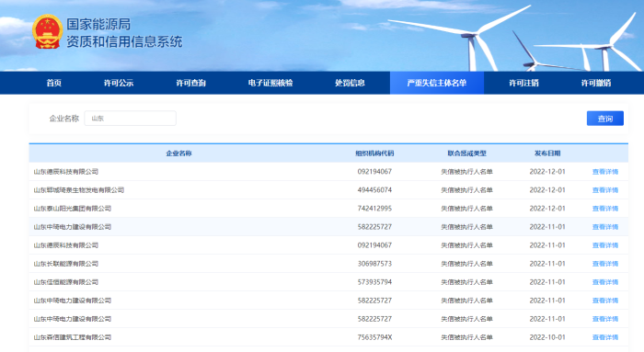
Task: Click the 2022-10-01 publish date cell
Action: point(547,337)
